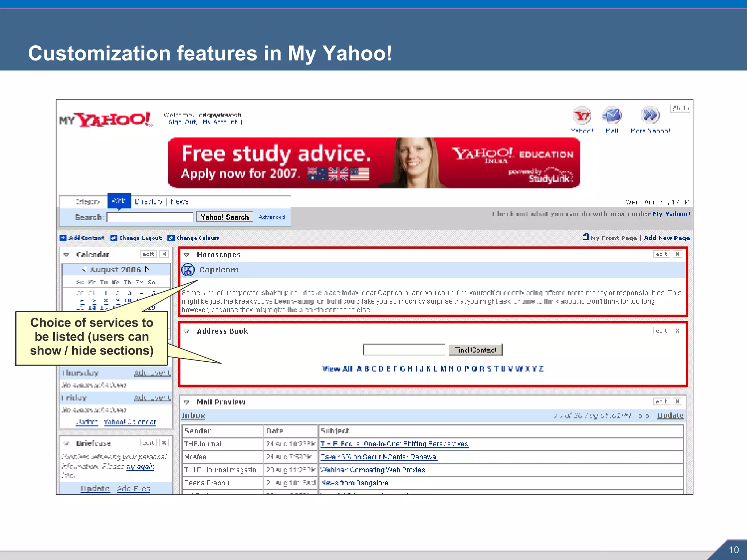This screenshot has height=560, width=747.
Task: Click the Change Layout icon
Action: (114, 238)
